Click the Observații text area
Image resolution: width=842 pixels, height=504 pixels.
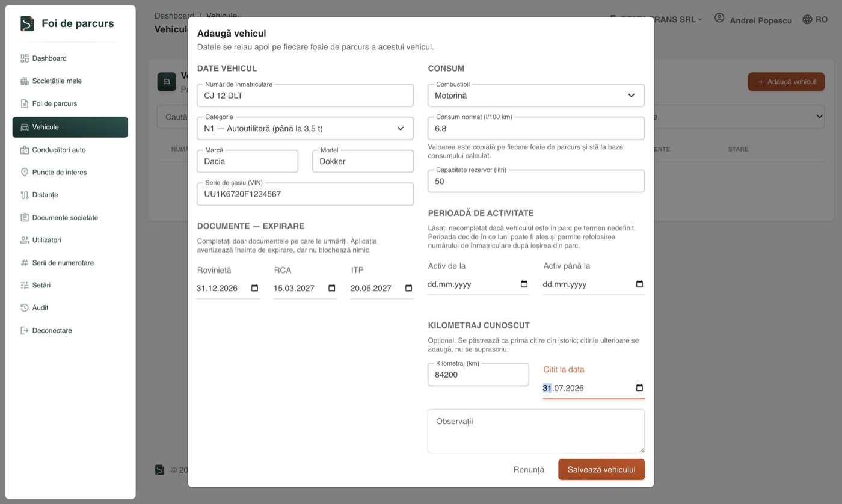[536, 431]
